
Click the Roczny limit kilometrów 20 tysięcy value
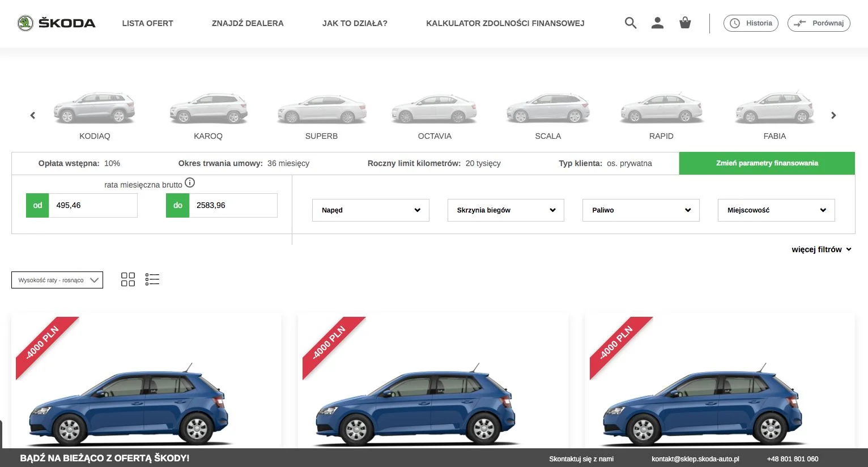point(483,163)
